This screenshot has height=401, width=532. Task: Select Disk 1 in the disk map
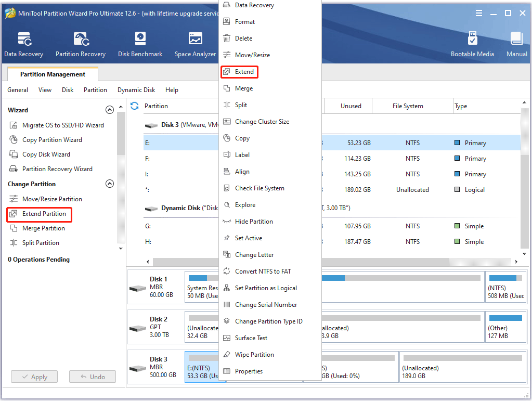pos(156,287)
